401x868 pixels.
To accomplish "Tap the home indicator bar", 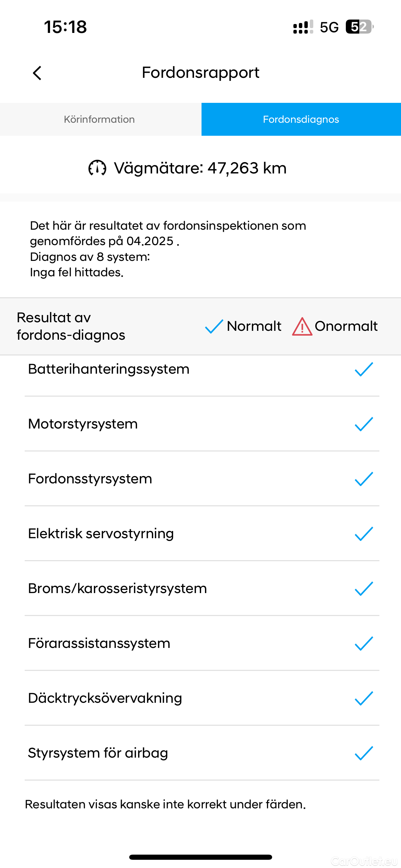I will [200, 857].
